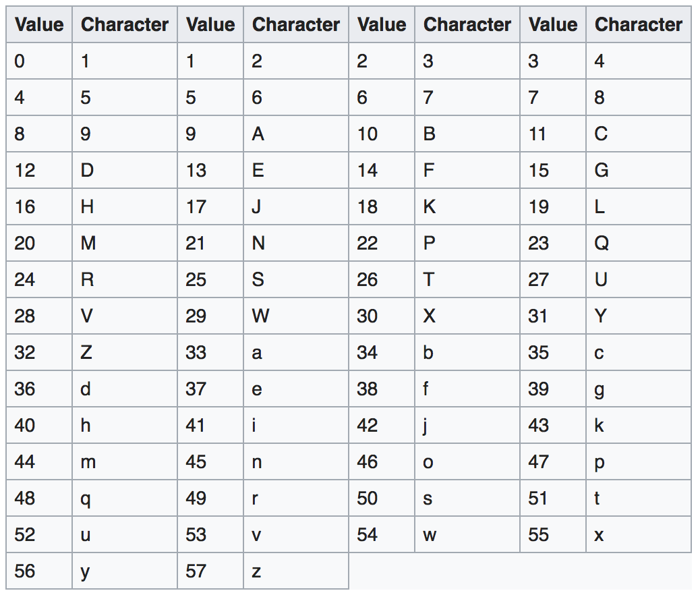Click the cell with value 32
Image resolution: width=700 pixels, height=595 pixels.
39,352
